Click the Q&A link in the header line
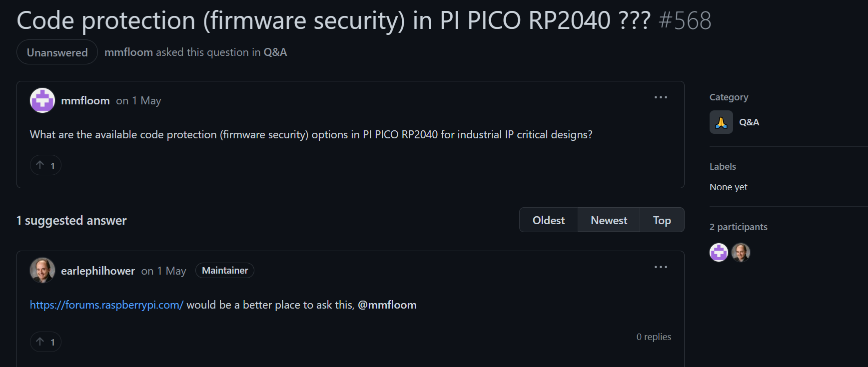 click(x=275, y=52)
